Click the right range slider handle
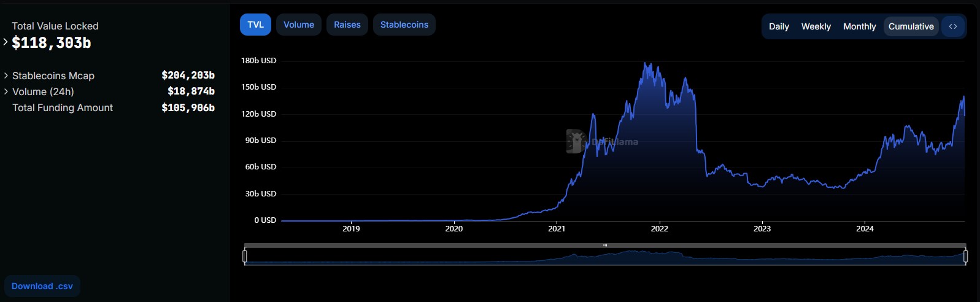Image resolution: width=980 pixels, height=302 pixels. (x=965, y=256)
